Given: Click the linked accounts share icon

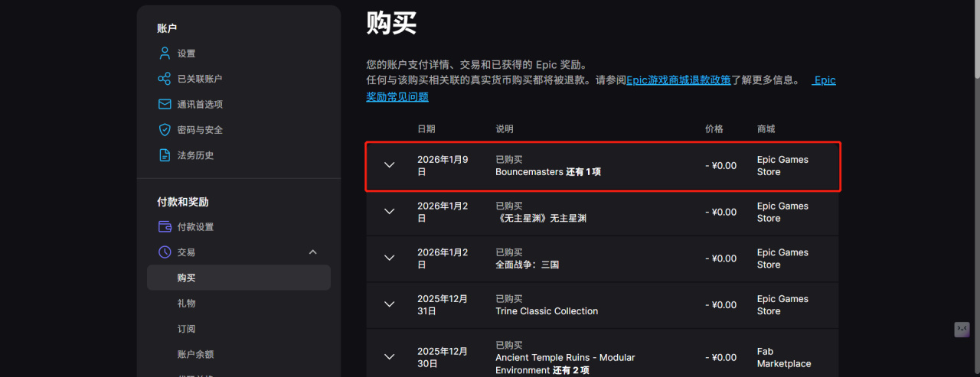Looking at the screenshot, I should [165, 79].
